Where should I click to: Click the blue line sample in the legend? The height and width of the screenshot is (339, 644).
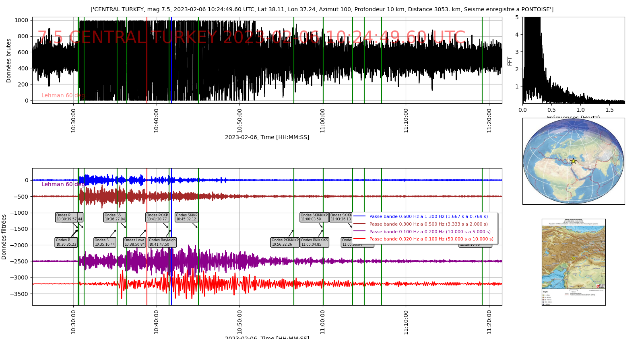pos(359,216)
